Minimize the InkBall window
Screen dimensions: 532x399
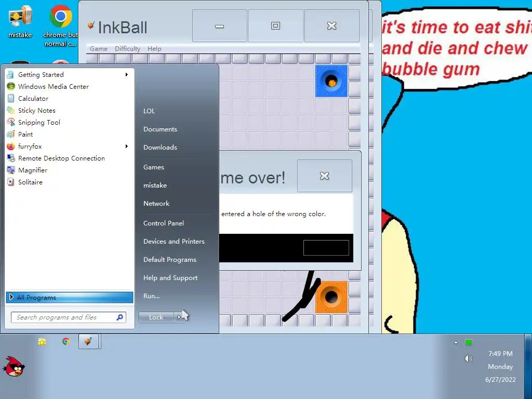click(x=220, y=26)
